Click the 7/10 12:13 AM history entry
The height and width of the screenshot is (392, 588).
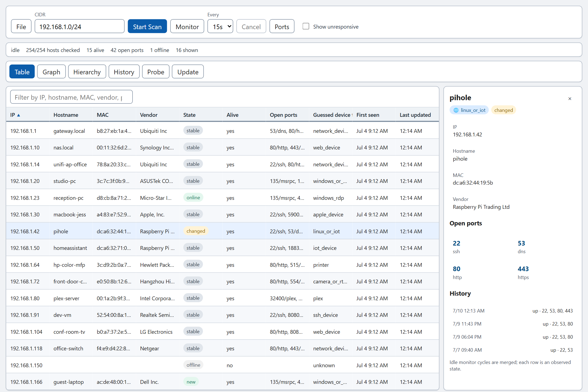(513, 311)
